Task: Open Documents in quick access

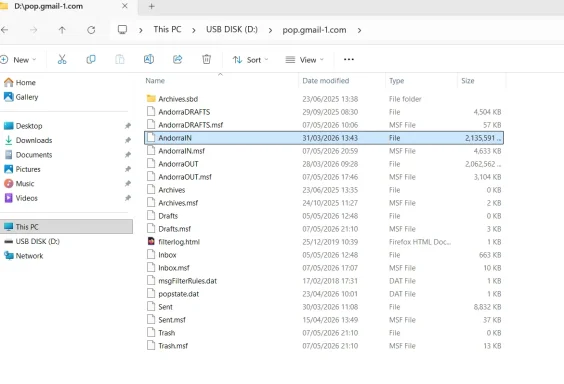Action: (x=28, y=155)
